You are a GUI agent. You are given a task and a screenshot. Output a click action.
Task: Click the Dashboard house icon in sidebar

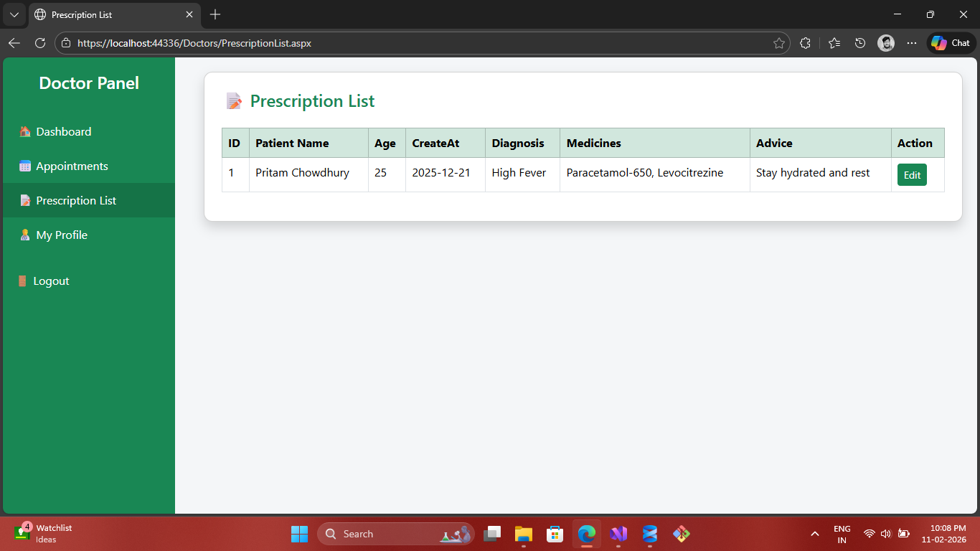click(x=25, y=132)
